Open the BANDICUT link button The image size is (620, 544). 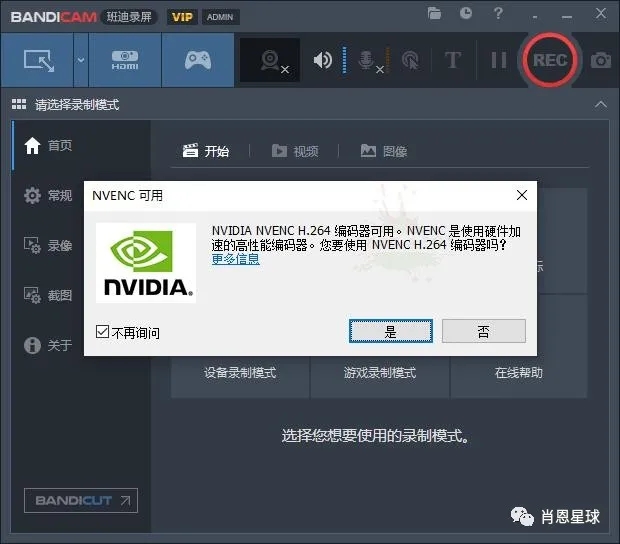pos(81,501)
